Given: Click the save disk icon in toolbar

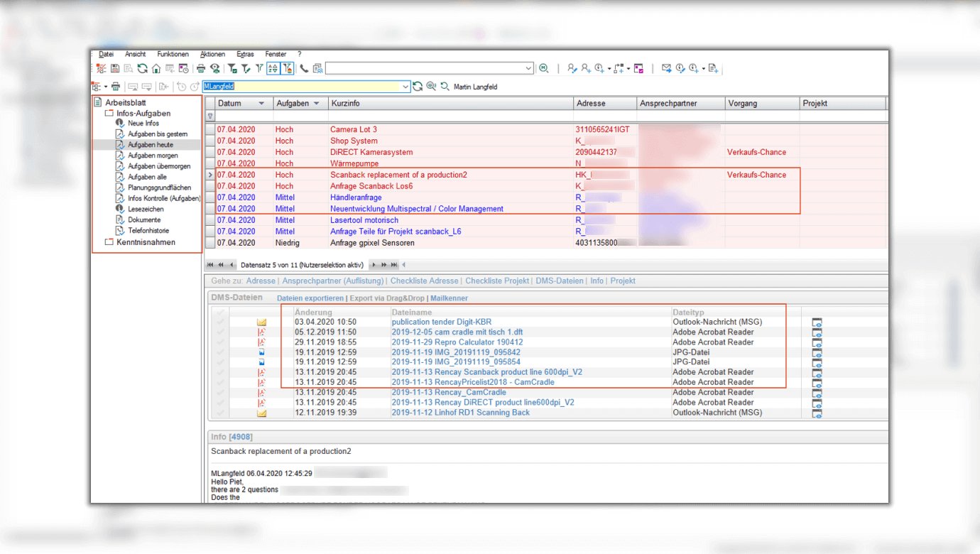Looking at the screenshot, I should 115,69.
